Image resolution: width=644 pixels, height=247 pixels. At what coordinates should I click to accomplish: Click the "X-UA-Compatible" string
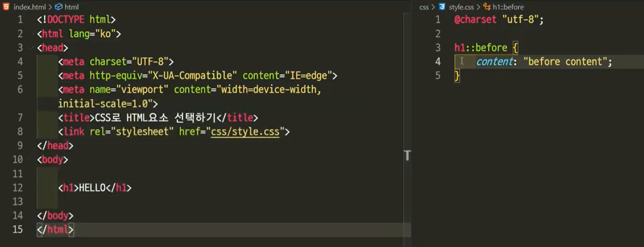point(192,75)
